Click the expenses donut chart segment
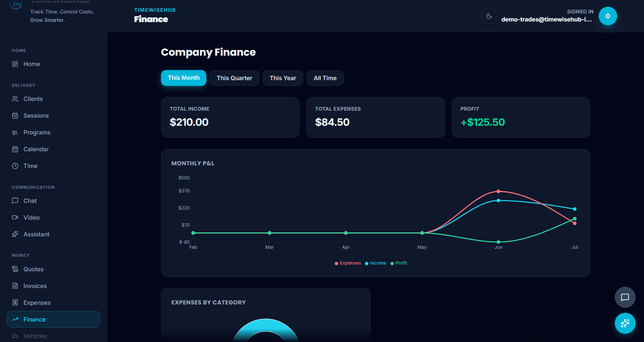Image resolution: width=644 pixels, height=342 pixels. click(266, 325)
